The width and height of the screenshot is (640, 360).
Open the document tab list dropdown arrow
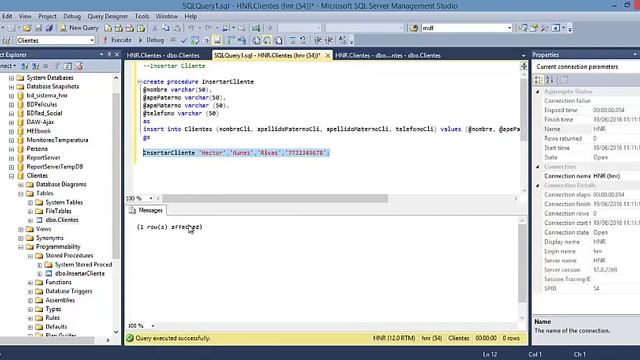(x=523, y=56)
